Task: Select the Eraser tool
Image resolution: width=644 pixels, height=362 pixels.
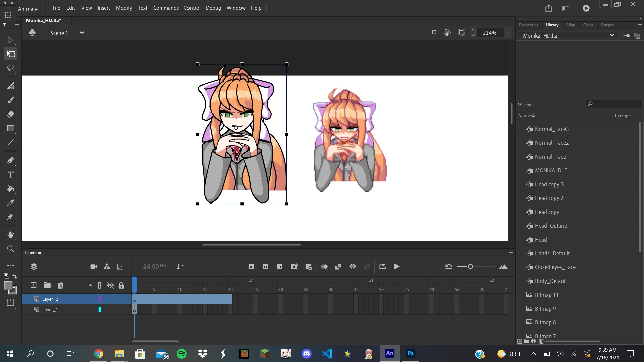Action: pos(10,114)
